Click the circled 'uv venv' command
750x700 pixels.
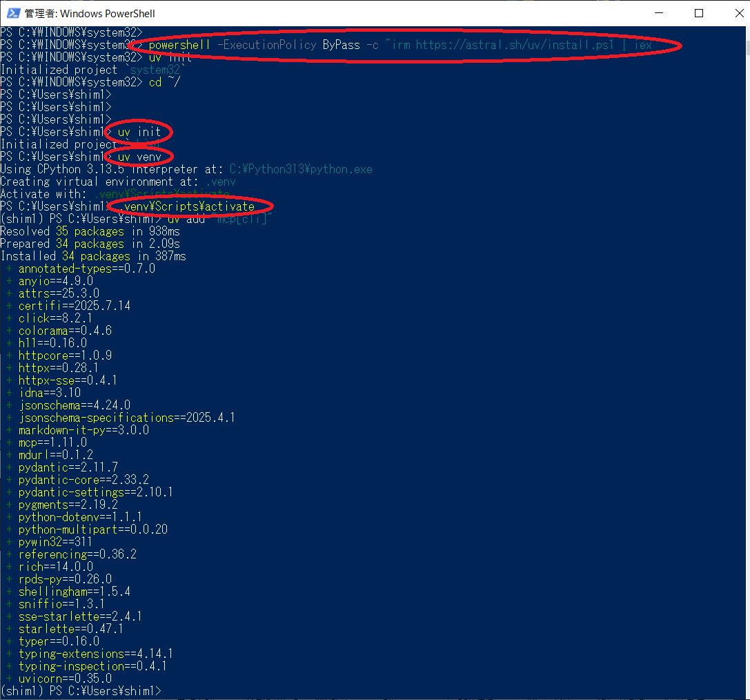[x=139, y=157]
